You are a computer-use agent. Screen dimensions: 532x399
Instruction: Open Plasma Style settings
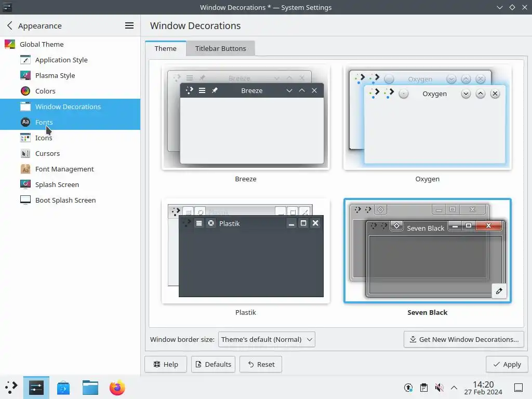(x=70, y=75)
